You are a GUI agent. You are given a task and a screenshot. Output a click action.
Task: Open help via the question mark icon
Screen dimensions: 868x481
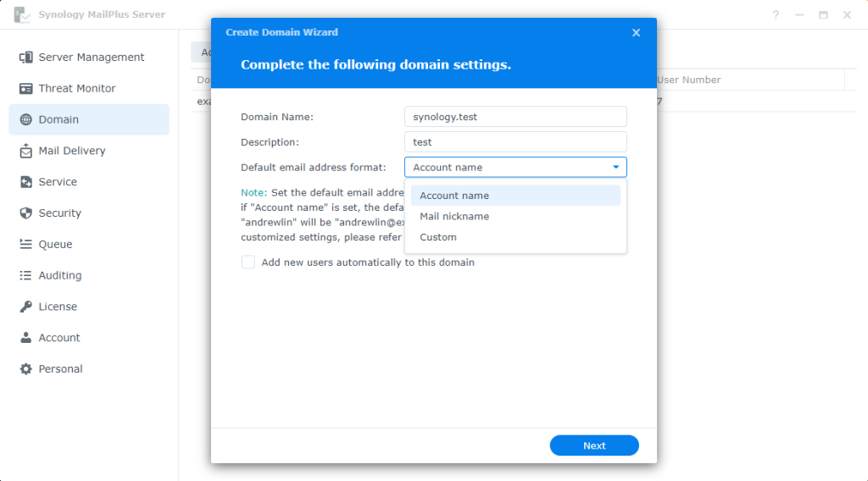776,15
